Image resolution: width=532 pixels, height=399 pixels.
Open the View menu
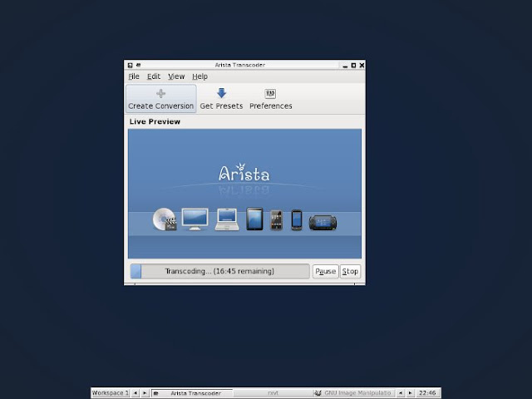[176, 76]
